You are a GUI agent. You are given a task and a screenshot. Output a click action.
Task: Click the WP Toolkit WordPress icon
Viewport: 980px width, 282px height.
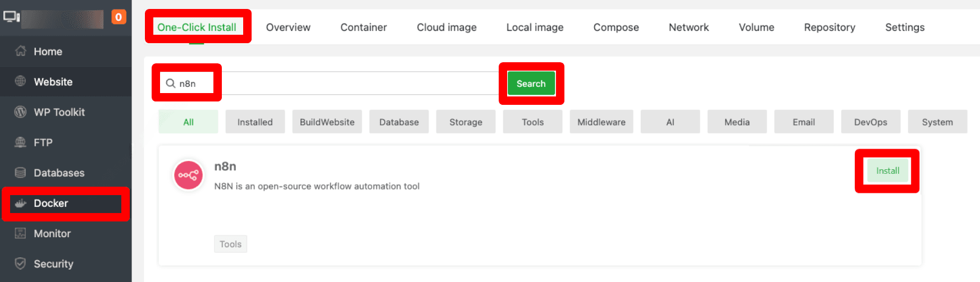pos(21,112)
